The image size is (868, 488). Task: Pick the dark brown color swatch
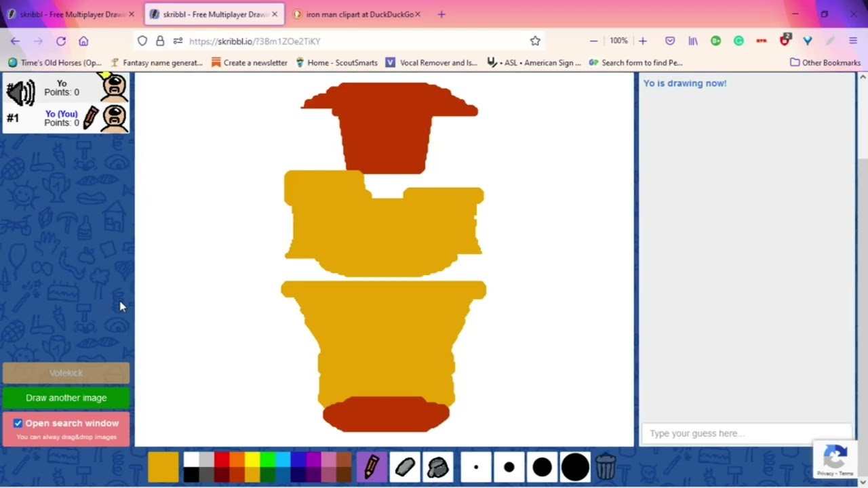click(344, 474)
